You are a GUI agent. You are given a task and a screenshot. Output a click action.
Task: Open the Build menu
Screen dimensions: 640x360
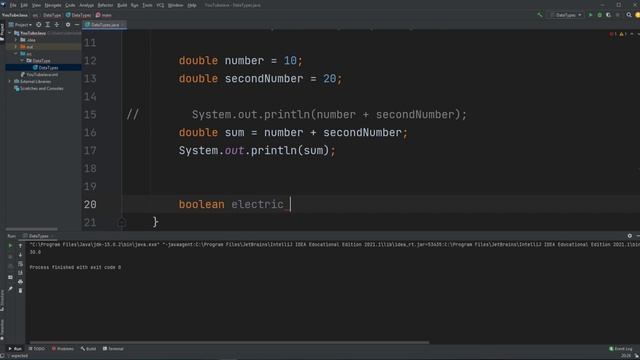point(122,5)
